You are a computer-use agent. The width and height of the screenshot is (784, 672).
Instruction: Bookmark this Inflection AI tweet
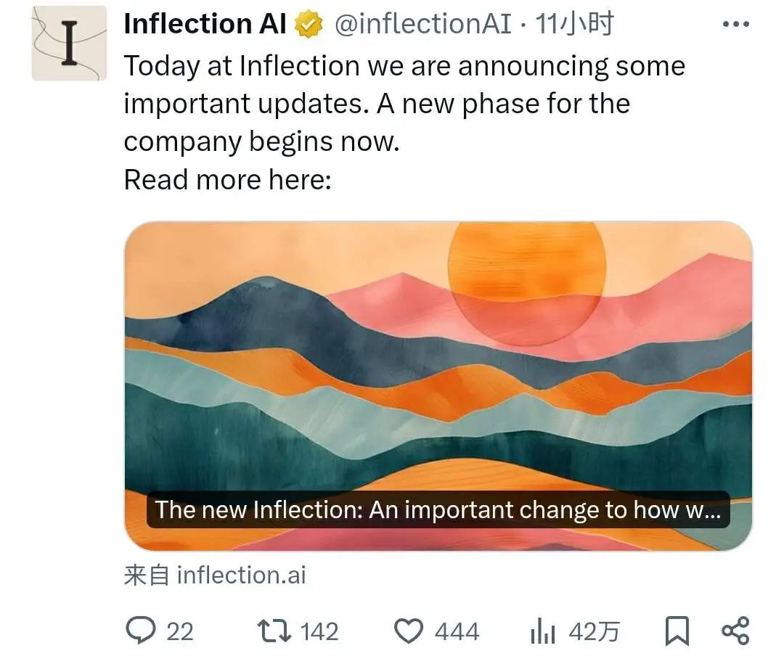coord(677,631)
